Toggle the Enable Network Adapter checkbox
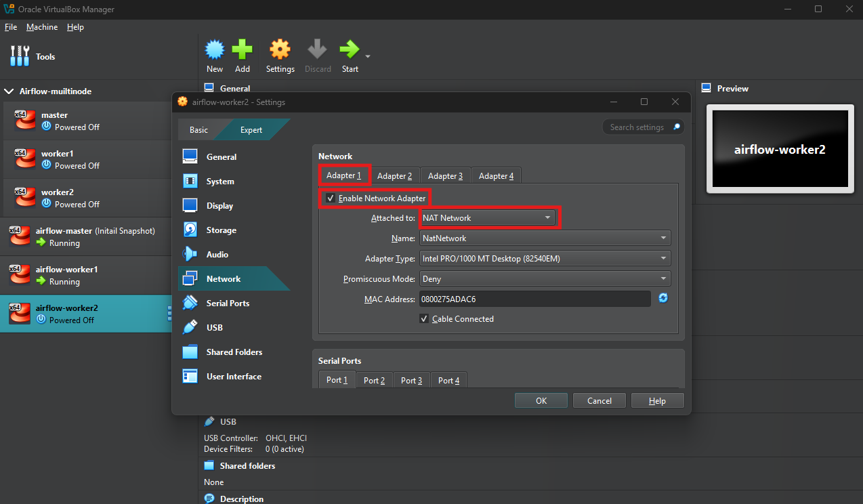Viewport: 863px width, 504px height. pos(330,198)
